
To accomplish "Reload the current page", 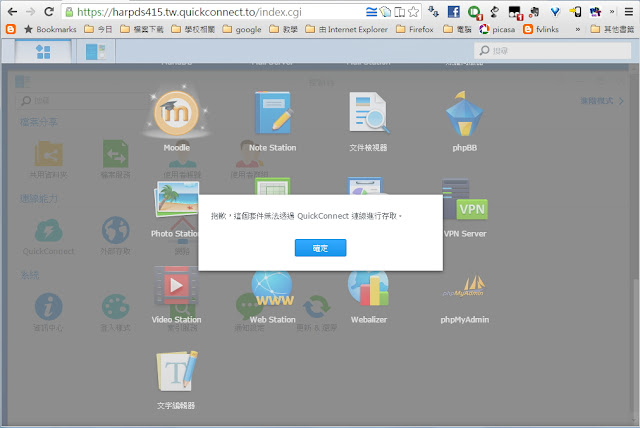I will pyautogui.click(x=49, y=12).
